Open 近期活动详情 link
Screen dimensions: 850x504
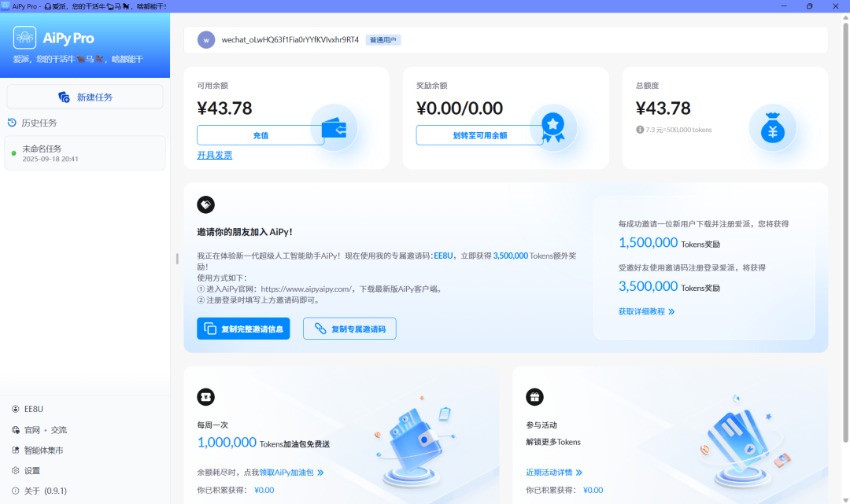click(554, 473)
